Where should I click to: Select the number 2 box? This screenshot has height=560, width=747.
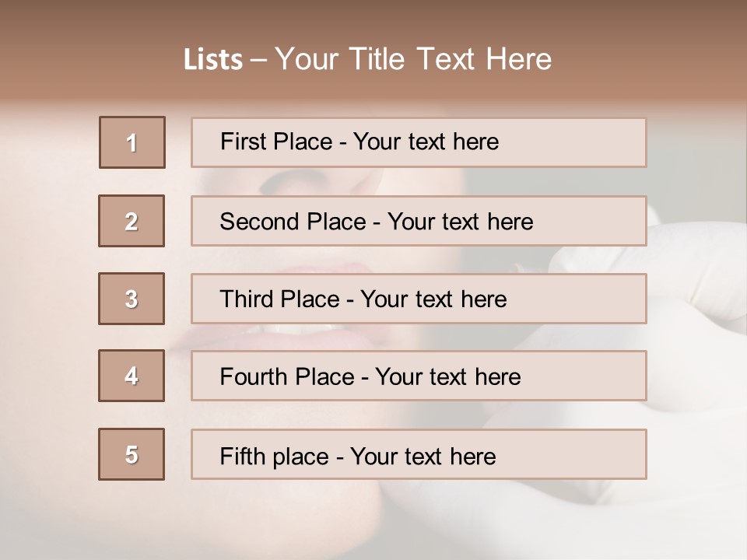[x=132, y=221]
